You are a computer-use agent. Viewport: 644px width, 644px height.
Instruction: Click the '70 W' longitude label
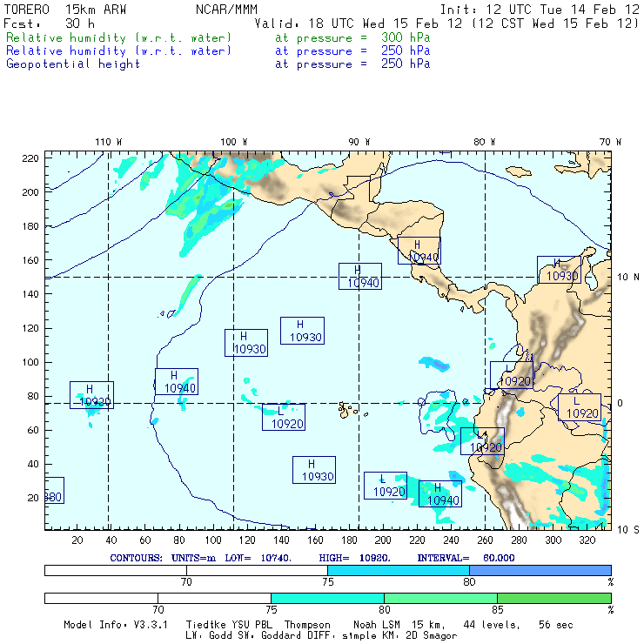tap(610, 142)
